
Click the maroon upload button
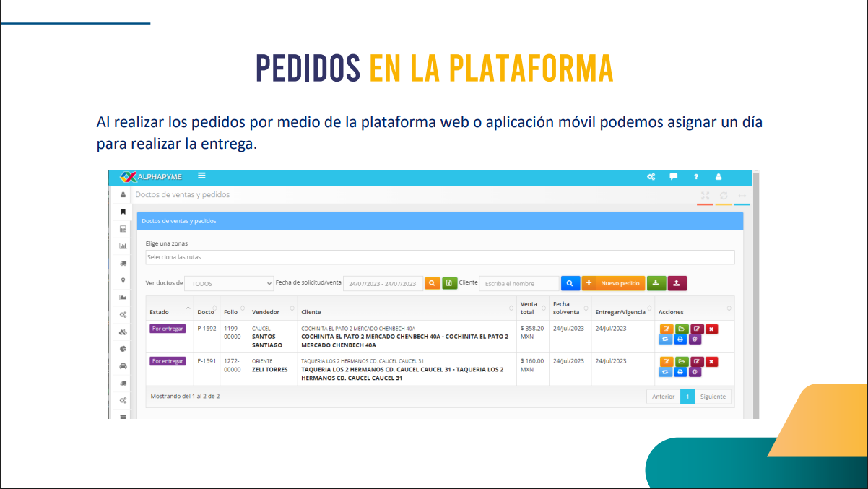(677, 283)
